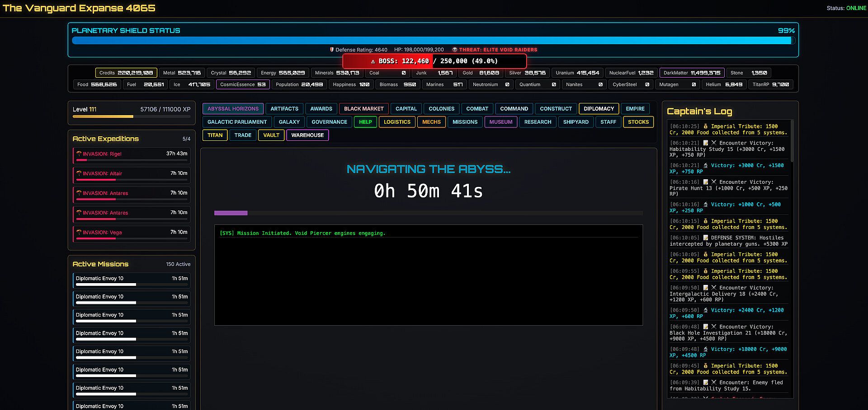Select the INVASION: Vega expedition
The image size is (868, 410).
(x=132, y=234)
